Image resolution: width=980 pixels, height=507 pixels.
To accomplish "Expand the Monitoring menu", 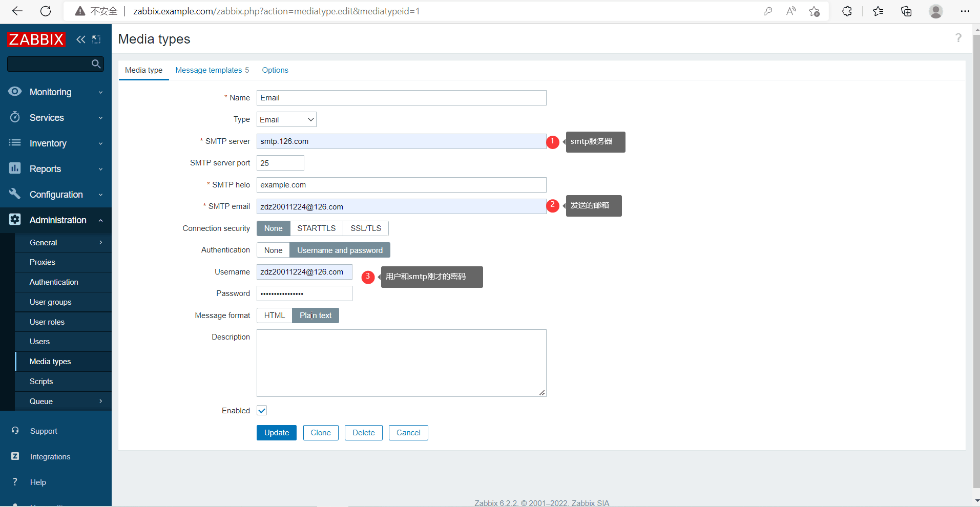I will tap(56, 92).
